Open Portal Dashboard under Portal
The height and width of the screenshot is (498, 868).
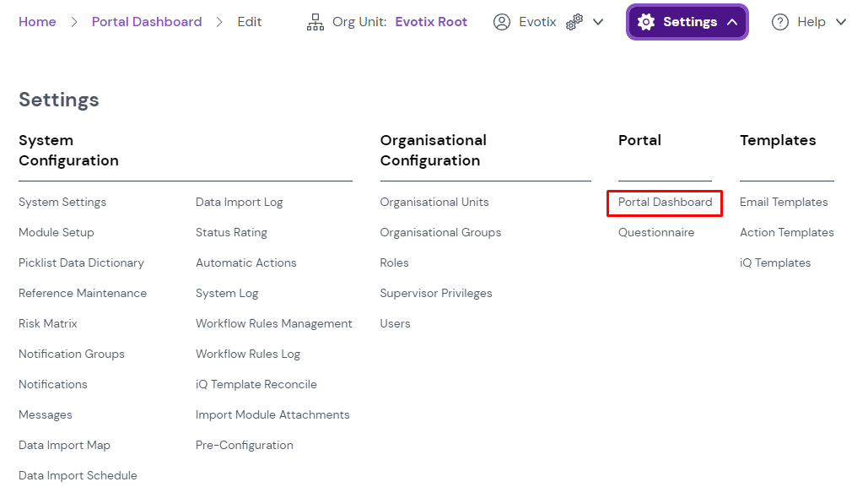(x=665, y=203)
